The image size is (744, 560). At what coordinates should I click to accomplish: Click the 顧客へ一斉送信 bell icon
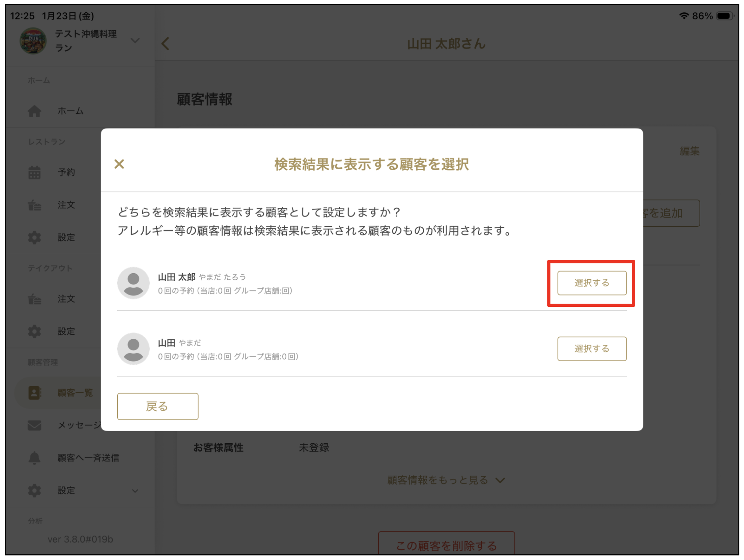pos(34,458)
